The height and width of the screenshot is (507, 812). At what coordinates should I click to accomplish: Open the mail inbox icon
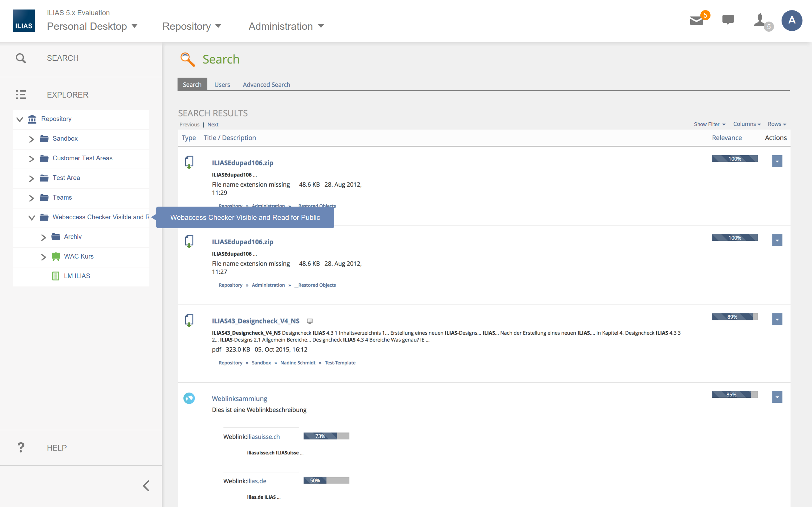tap(697, 21)
